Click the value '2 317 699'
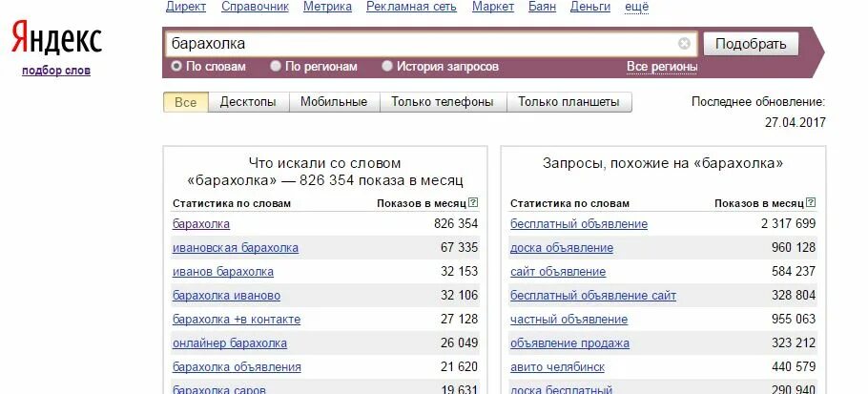The width and height of the screenshot is (868, 394). [787, 224]
